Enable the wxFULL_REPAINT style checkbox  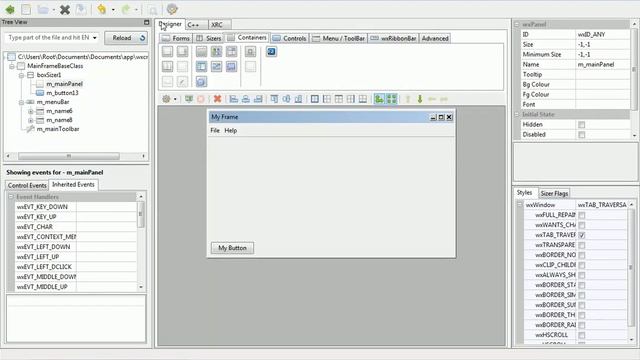[x=582, y=215]
